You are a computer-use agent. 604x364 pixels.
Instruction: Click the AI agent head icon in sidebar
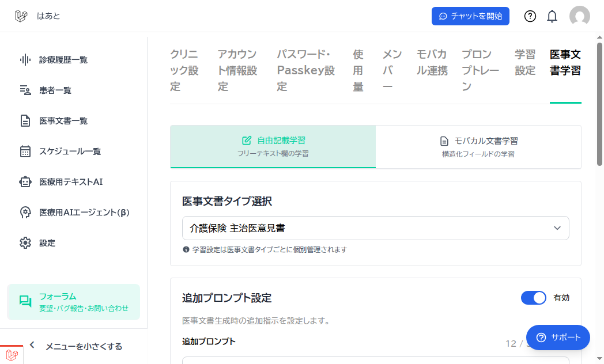coord(25,213)
